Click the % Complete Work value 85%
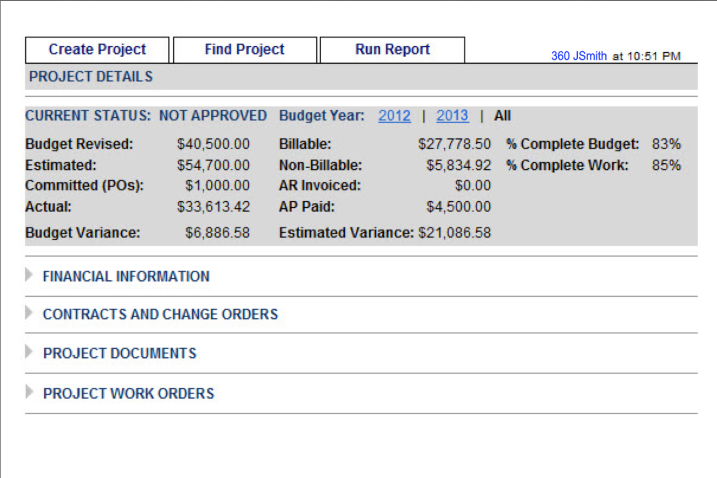Viewport: 717px width, 478px height. (x=666, y=165)
